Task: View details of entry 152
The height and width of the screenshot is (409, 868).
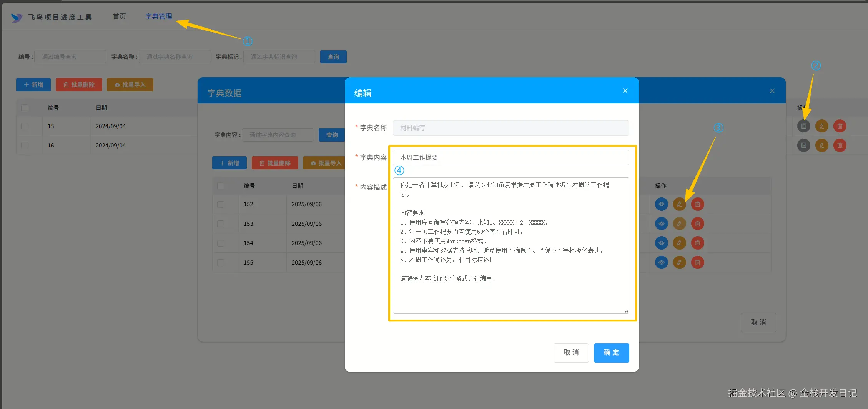Action: click(661, 204)
